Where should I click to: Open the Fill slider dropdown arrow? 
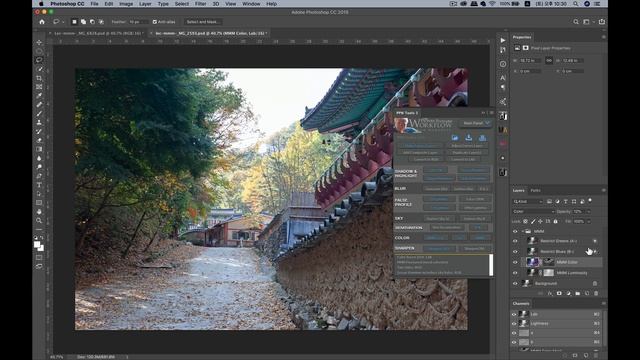coord(588,221)
